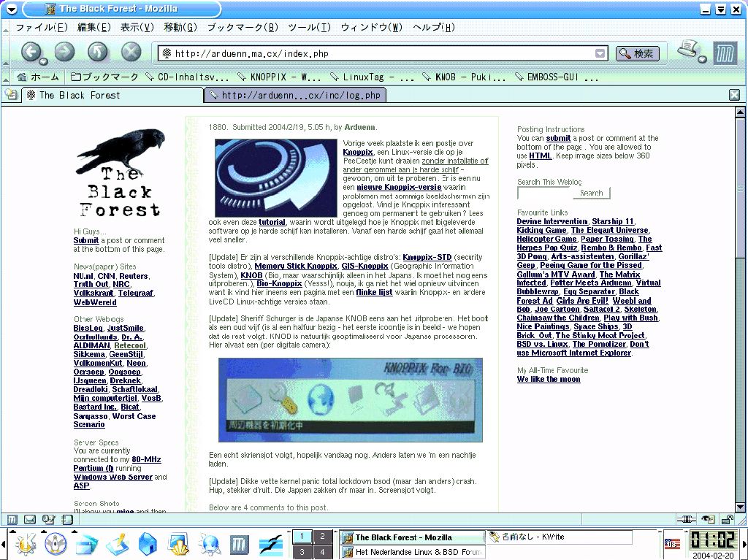
Task: Open Address Book from the status bar notebook icon
Action: [68, 519]
